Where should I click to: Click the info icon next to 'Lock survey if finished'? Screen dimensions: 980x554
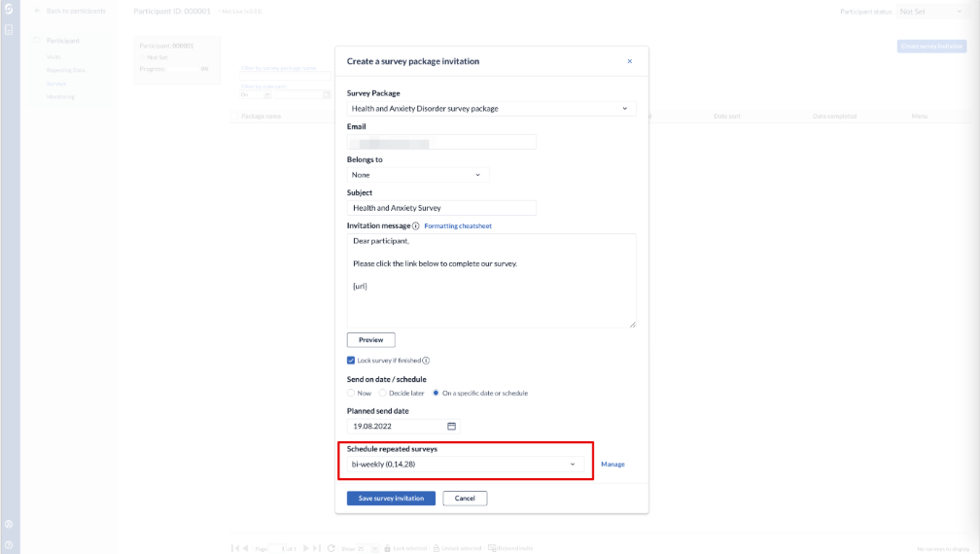tap(426, 361)
